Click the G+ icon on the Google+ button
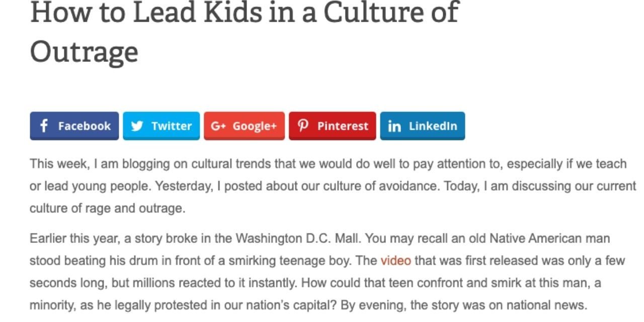The image size is (644, 322). pyautogui.click(x=218, y=126)
